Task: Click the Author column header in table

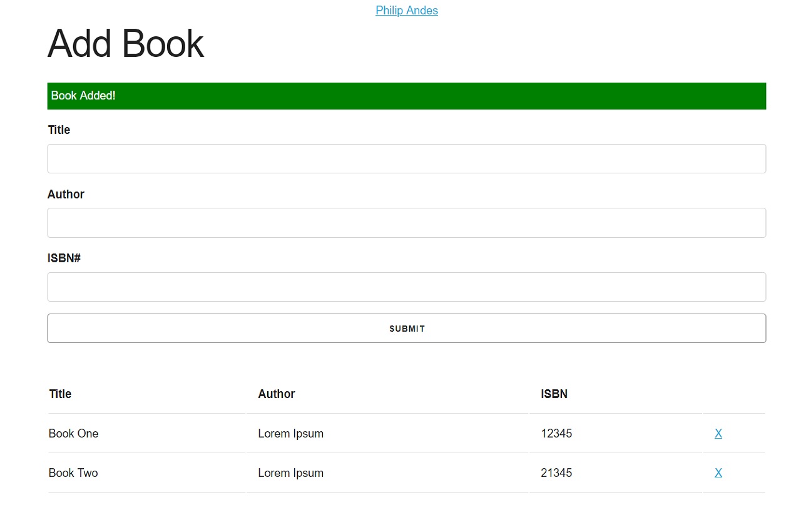Action: 277,394
